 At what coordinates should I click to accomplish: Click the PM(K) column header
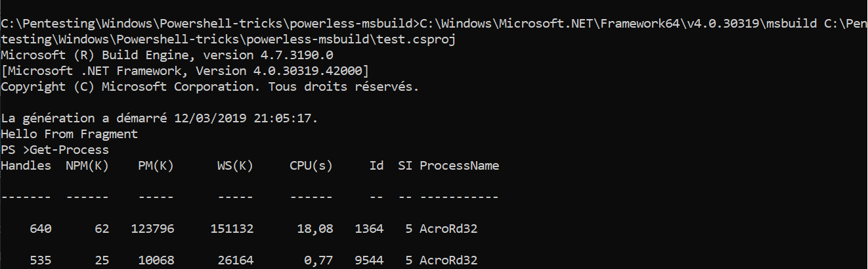click(156, 166)
